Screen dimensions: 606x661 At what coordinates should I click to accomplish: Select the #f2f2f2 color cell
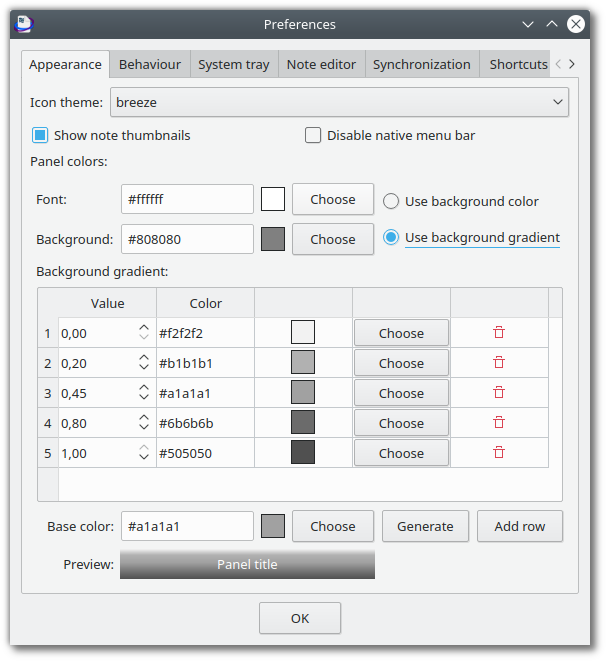click(205, 333)
